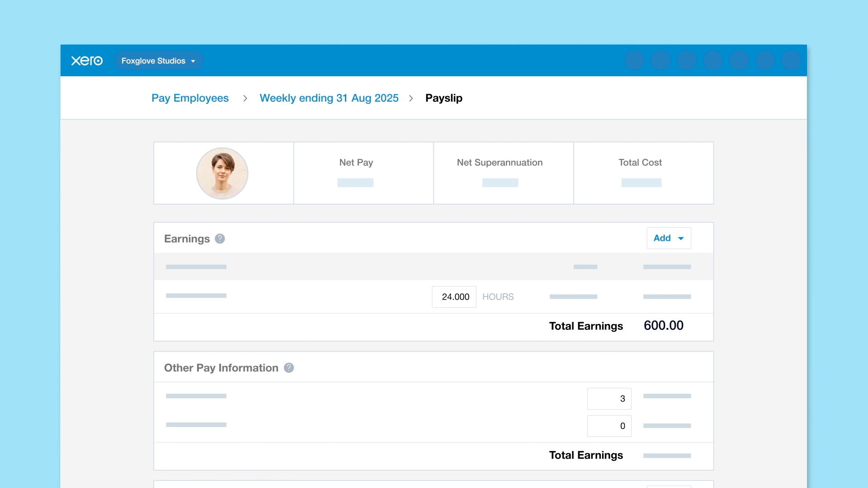Click the input field containing 3
This screenshot has width=868, height=488.
coord(609,399)
